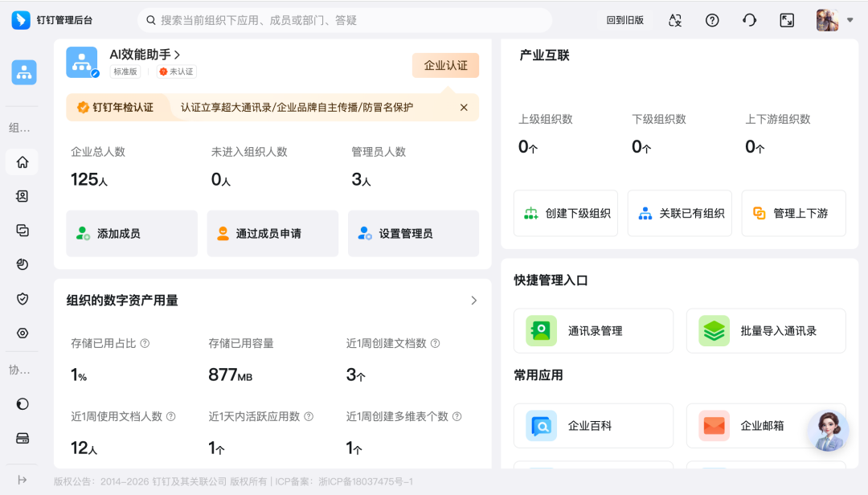
Task: Click inside the top search field
Action: point(346,20)
